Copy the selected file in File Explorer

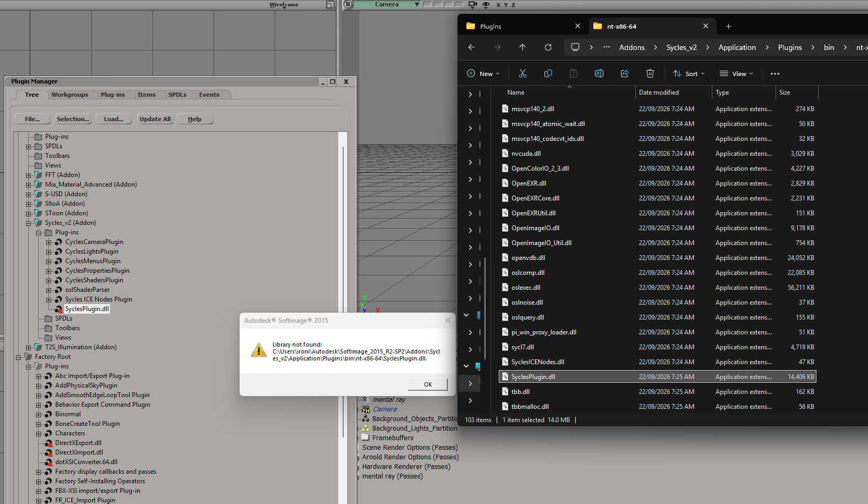click(548, 73)
